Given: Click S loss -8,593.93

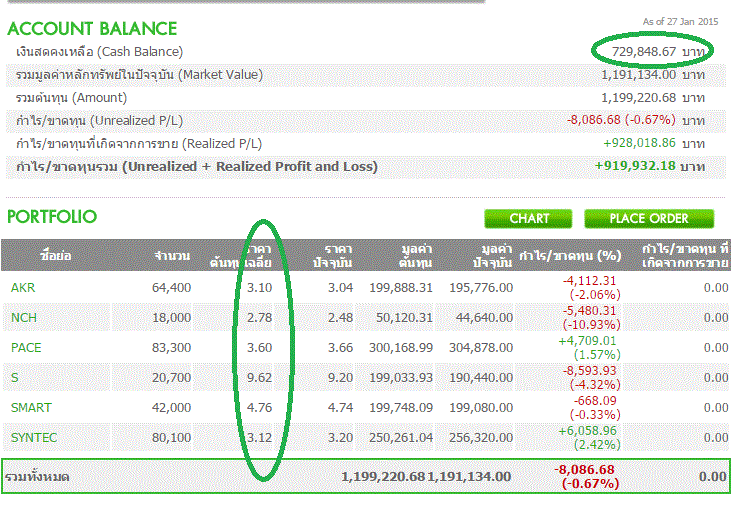Looking at the screenshot, I should tap(589, 370).
